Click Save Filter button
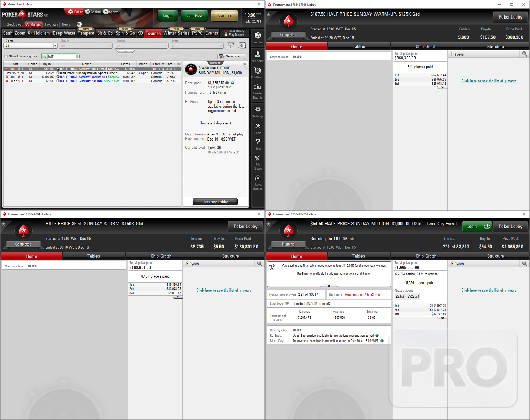530x420 pixels. click(x=231, y=56)
